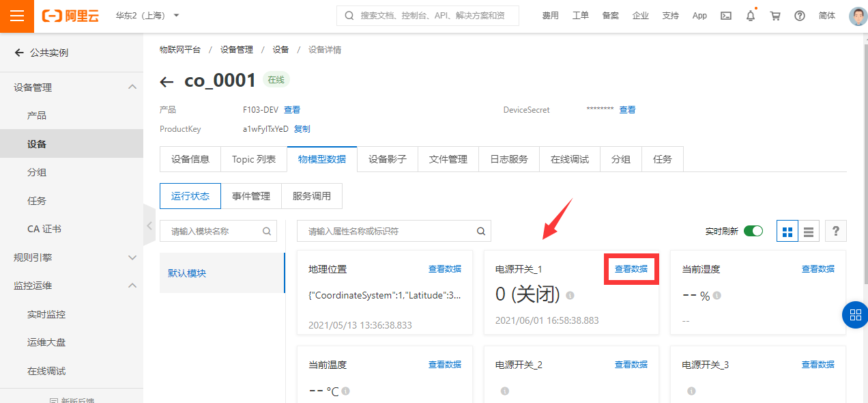
Task: Switch to the 分组 tab
Action: [x=621, y=159]
